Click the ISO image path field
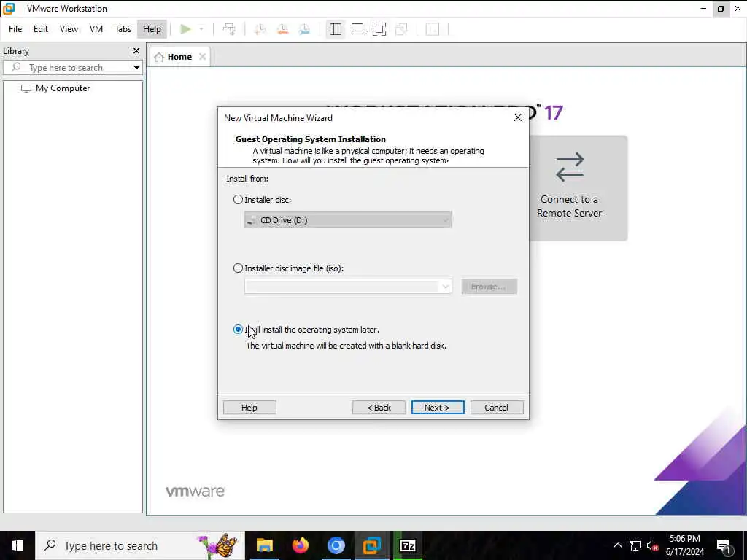The height and width of the screenshot is (560, 747). [x=342, y=287]
